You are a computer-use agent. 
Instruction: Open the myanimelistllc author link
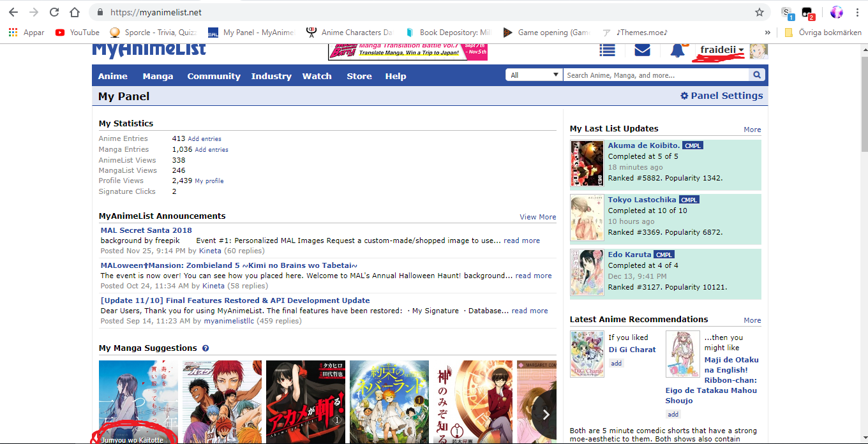tap(229, 321)
